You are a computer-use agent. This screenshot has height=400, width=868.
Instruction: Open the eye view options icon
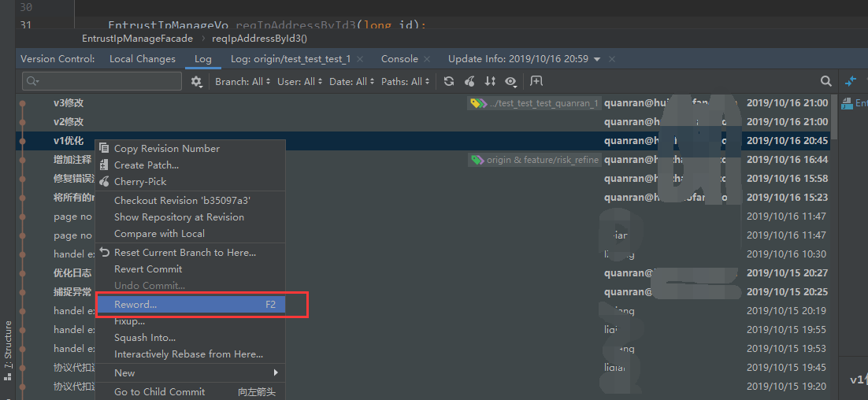pos(510,81)
